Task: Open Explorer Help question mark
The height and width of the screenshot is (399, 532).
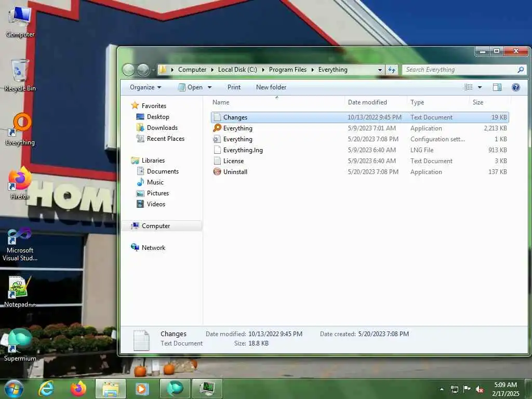Action: pos(516,87)
